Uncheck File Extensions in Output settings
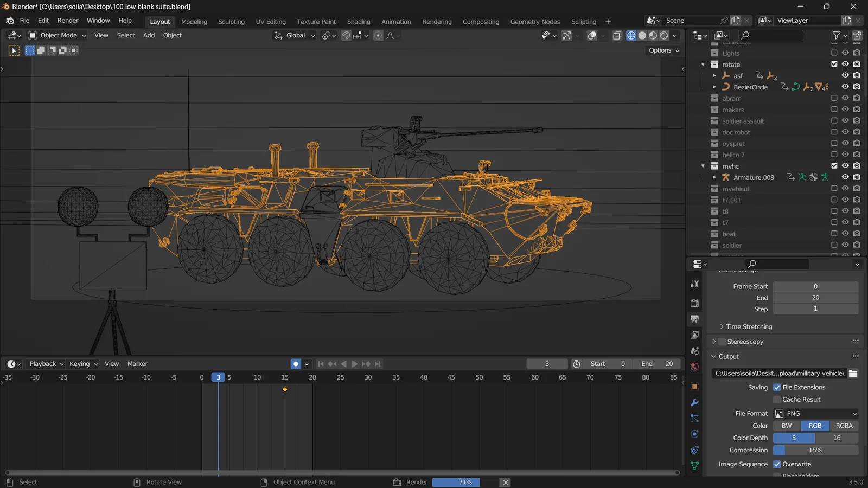 coord(777,387)
